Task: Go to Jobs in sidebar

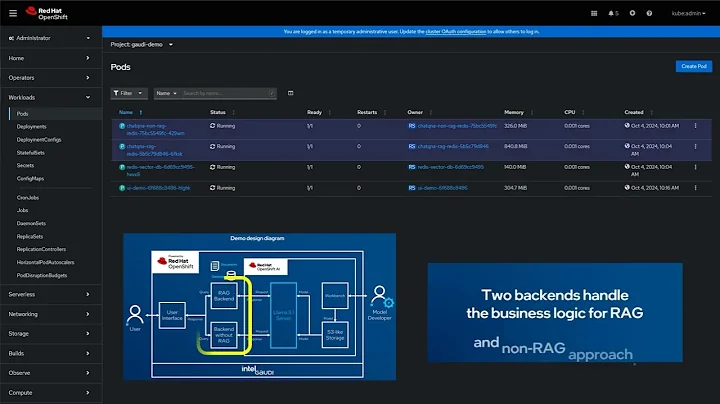Action: [x=22, y=210]
